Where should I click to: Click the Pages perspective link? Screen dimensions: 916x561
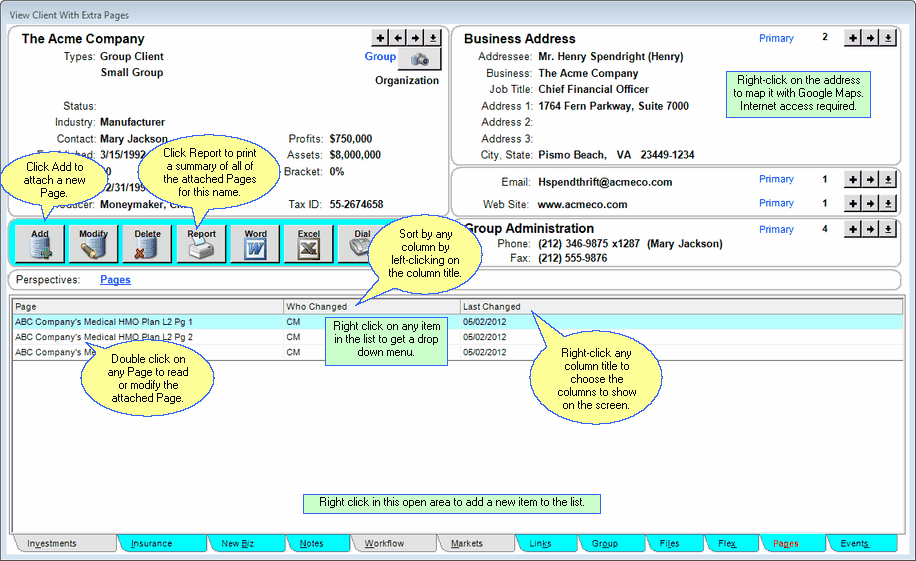click(x=115, y=280)
